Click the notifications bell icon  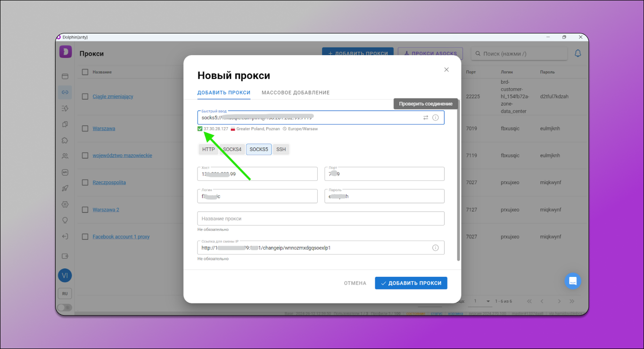coord(578,54)
